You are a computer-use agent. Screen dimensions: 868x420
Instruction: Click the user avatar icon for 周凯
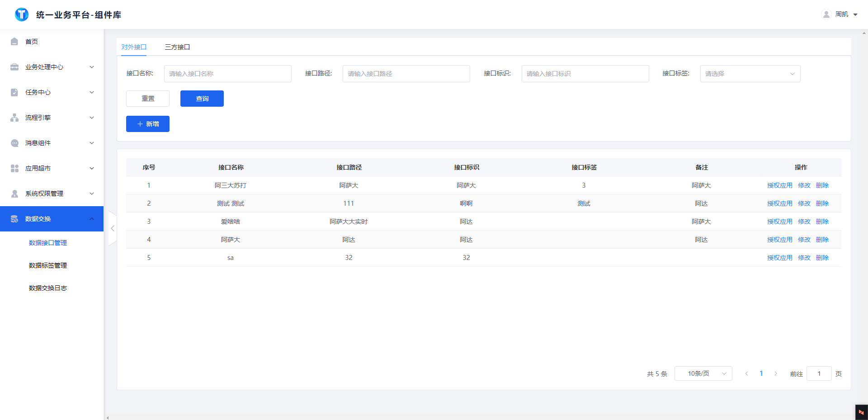pos(826,14)
